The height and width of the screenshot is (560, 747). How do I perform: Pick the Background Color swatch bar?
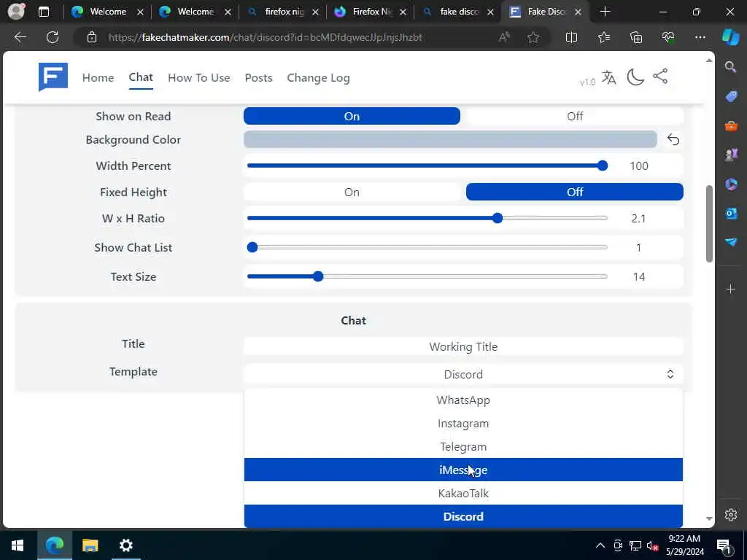click(x=450, y=139)
